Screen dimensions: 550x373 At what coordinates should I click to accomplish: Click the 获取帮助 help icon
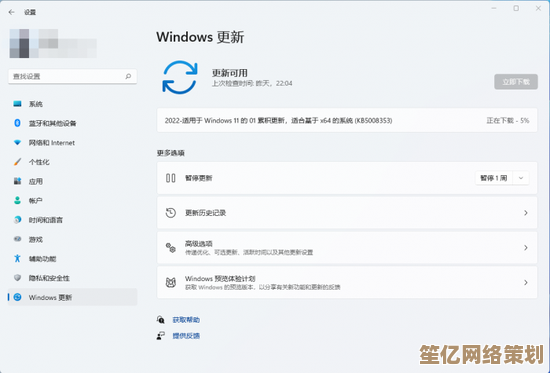point(161,320)
